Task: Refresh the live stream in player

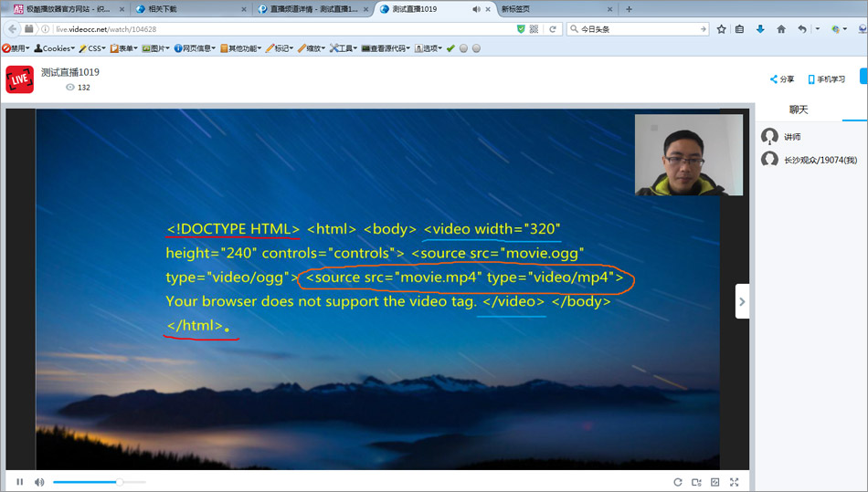Action: 677,482
